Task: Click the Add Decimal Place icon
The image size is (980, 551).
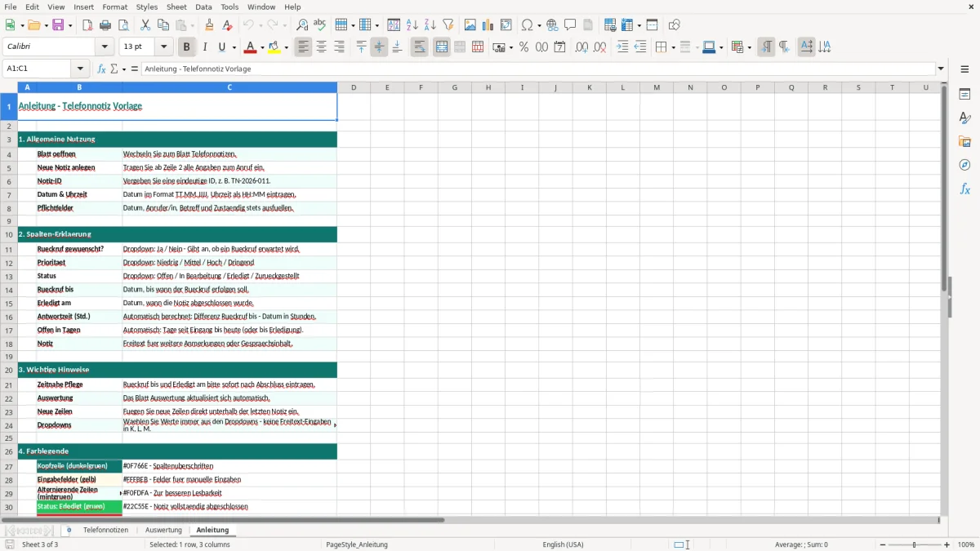Action: click(x=581, y=47)
